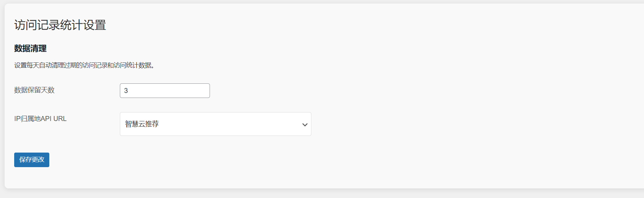
Task: Click the 数据保留天数 number input field
Action: coord(165,91)
